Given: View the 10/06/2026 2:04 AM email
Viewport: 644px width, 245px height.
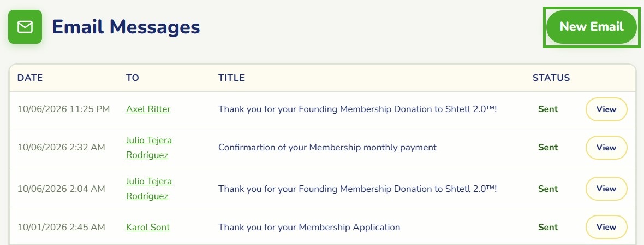Looking at the screenshot, I should (606, 189).
